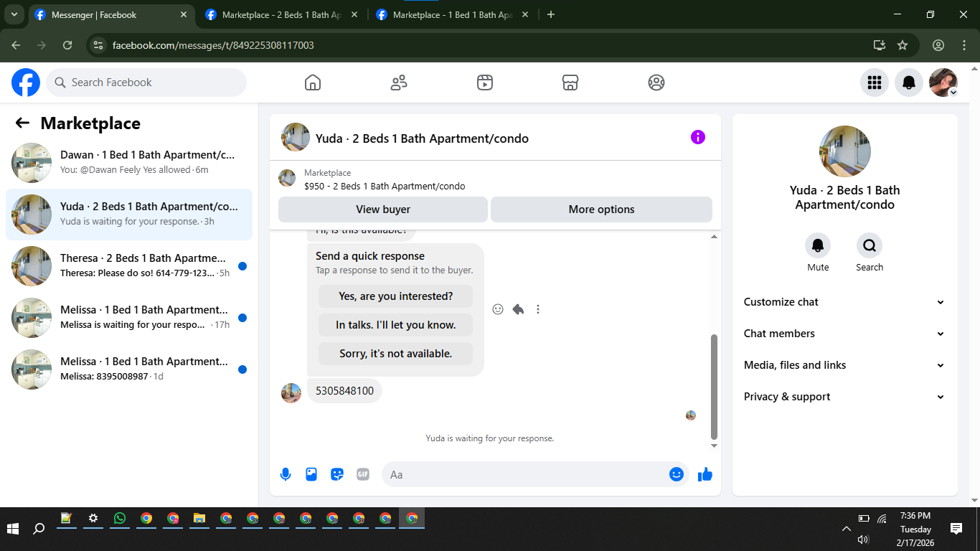Open File Explorer from the taskbar
Screen dimensions: 980x551
click(199, 518)
